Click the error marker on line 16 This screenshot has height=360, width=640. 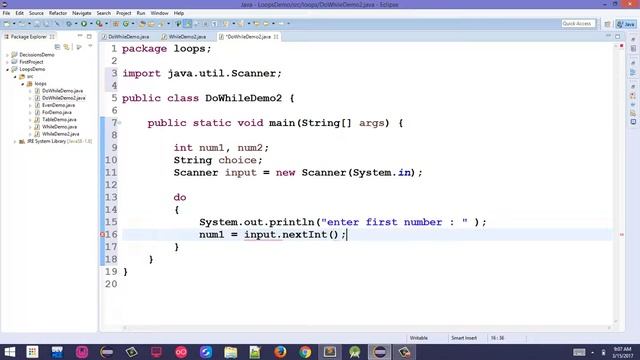[102, 235]
